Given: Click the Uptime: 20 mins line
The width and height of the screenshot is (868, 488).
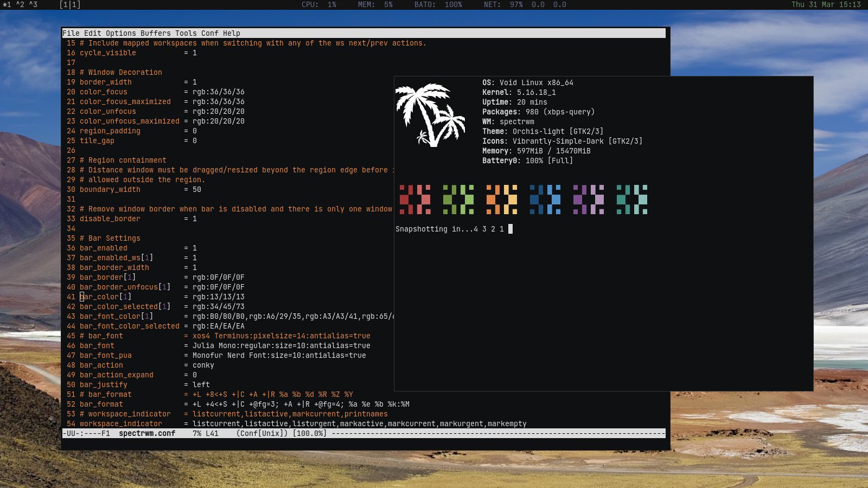Looking at the screenshot, I should [515, 102].
